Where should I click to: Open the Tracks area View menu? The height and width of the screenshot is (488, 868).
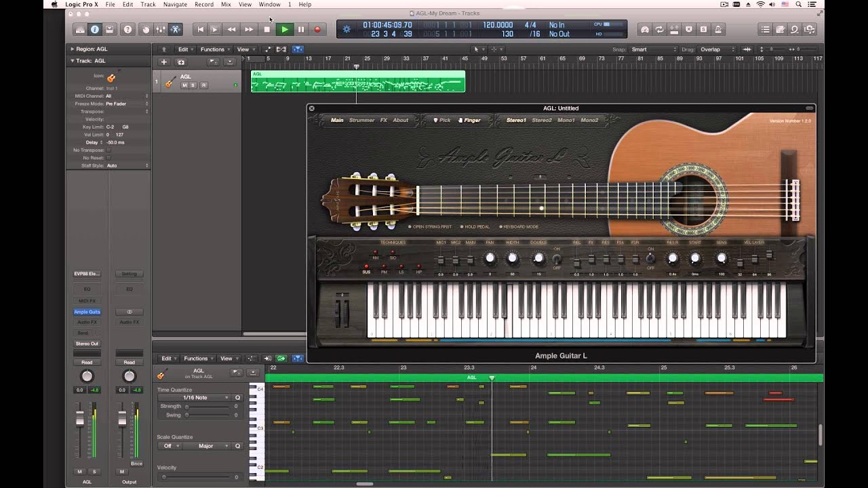[245, 49]
